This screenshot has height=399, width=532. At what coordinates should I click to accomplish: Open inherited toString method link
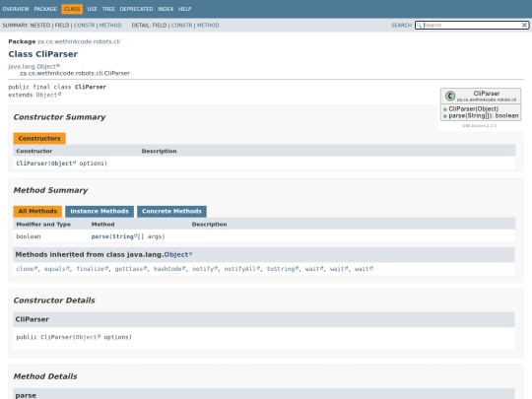pos(283,269)
